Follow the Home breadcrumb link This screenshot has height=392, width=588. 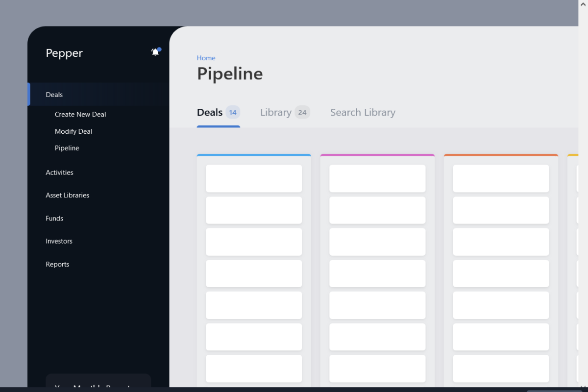[206, 58]
